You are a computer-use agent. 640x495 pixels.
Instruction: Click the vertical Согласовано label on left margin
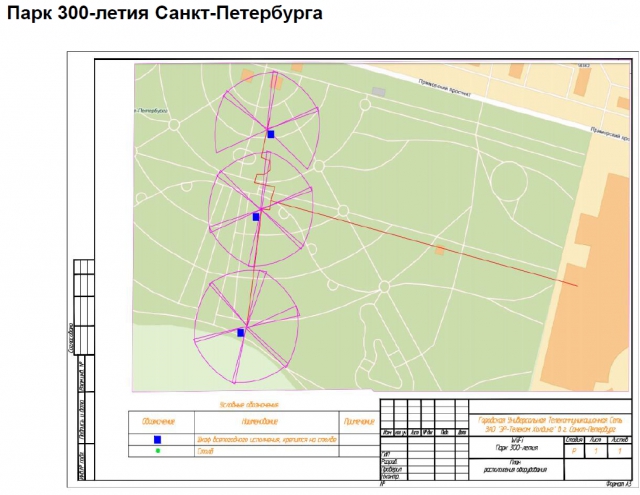pyautogui.click(x=70, y=338)
